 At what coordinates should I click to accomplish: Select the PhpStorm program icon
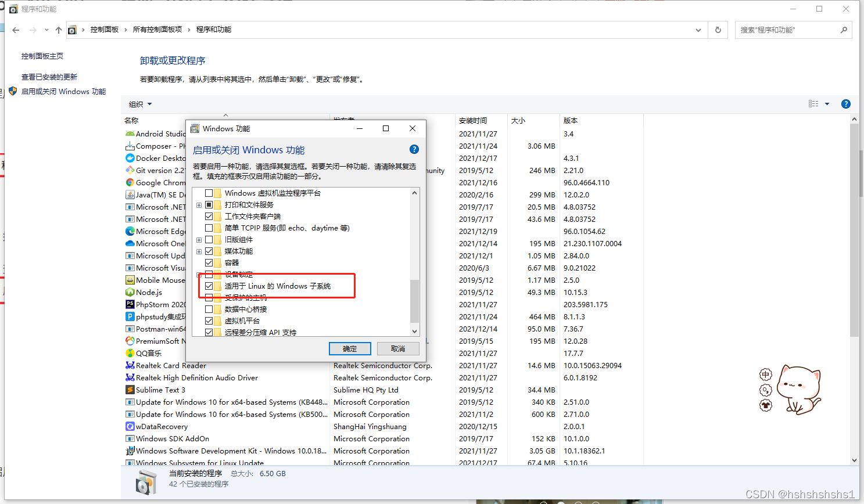(x=130, y=304)
